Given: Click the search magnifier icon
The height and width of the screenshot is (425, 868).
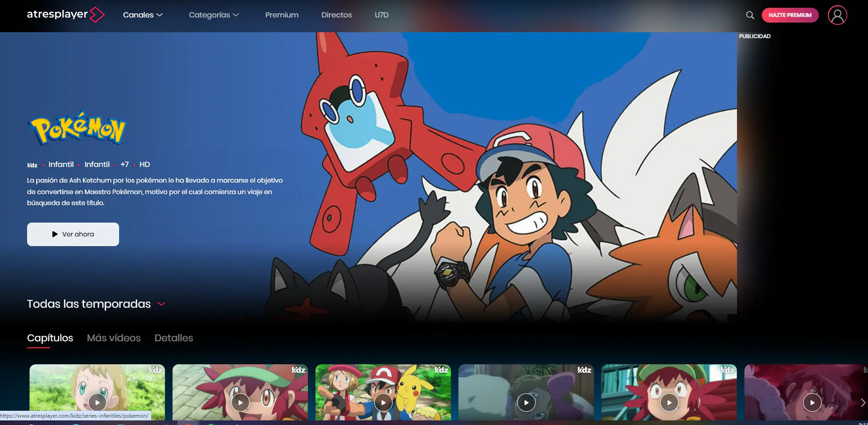Looking at the screenshot, I should pos(750,15).
